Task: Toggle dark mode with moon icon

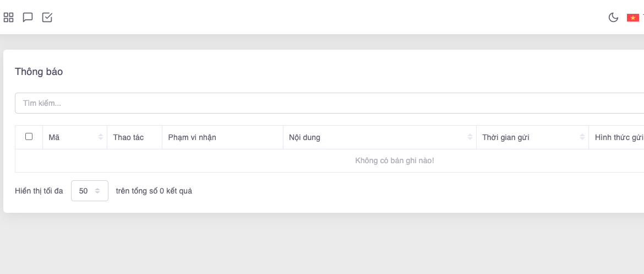Action: click(x=613, y=18)
